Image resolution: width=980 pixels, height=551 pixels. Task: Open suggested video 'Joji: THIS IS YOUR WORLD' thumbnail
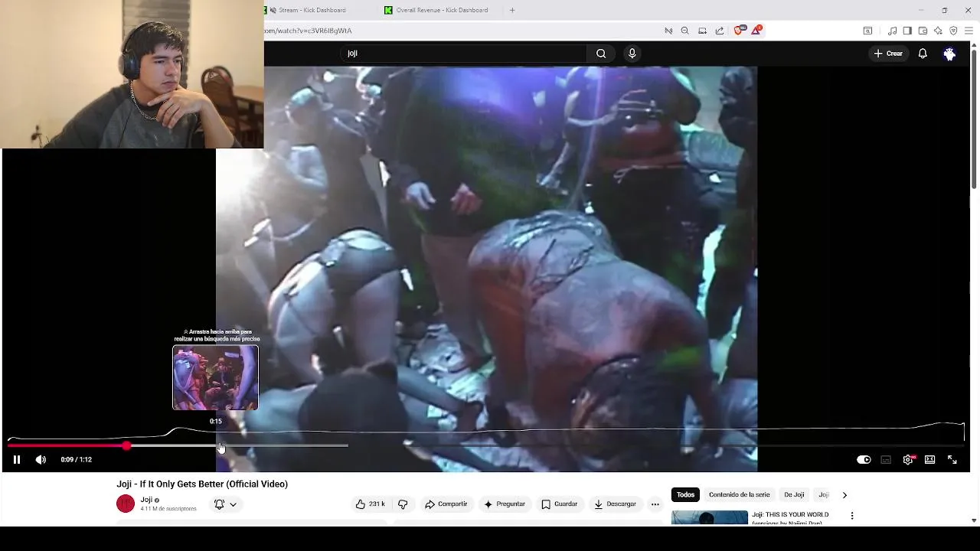click(x=710, y=518)
